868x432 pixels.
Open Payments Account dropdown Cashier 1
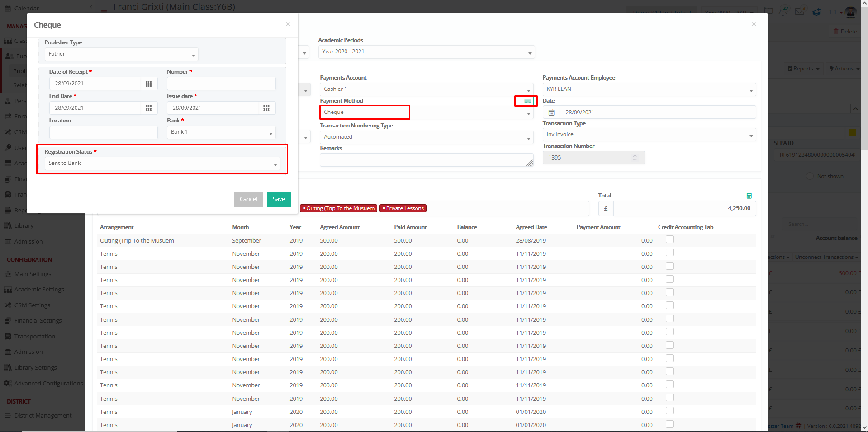(427, 89)
